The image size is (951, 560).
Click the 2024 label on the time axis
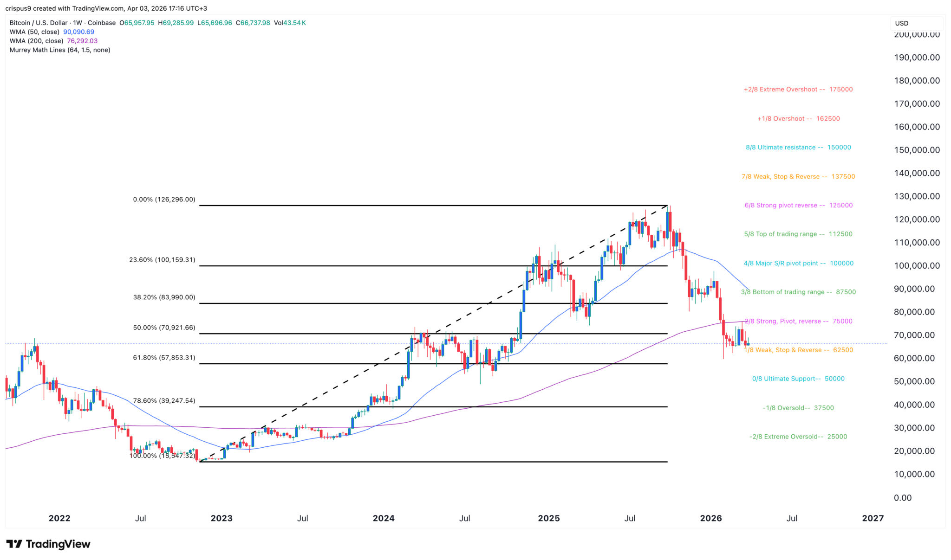pyautogui.click(x=384, y=518)
